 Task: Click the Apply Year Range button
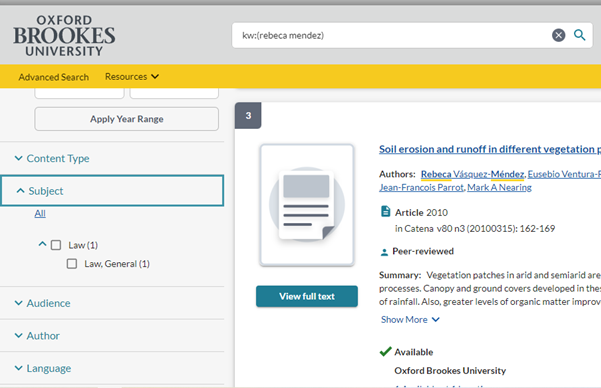tap(126, 119)
